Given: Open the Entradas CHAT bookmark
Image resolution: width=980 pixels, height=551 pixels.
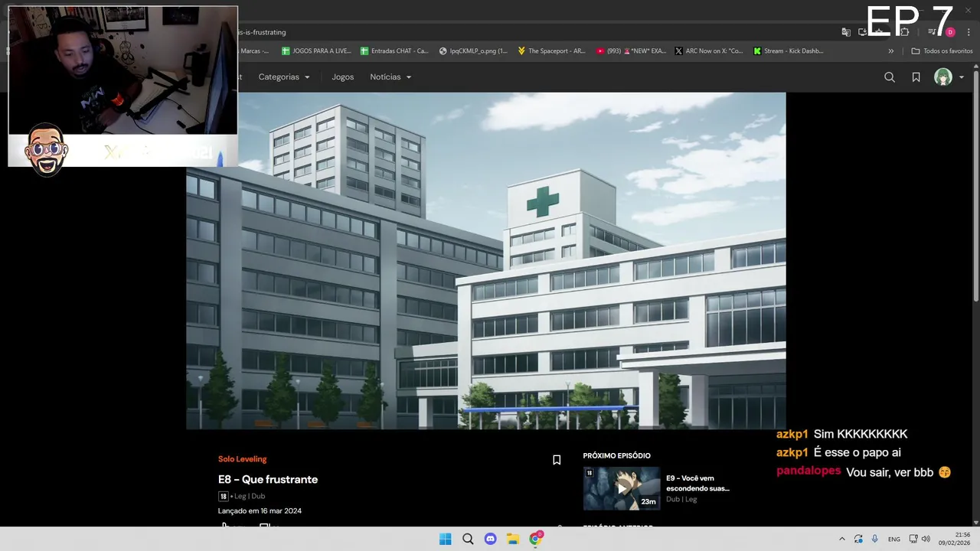Looking at the screenshot, I should pos(394,51).
